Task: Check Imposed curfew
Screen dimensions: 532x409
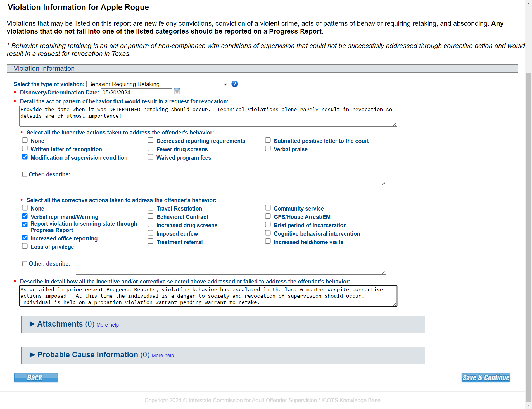Action: pos(151,233)
